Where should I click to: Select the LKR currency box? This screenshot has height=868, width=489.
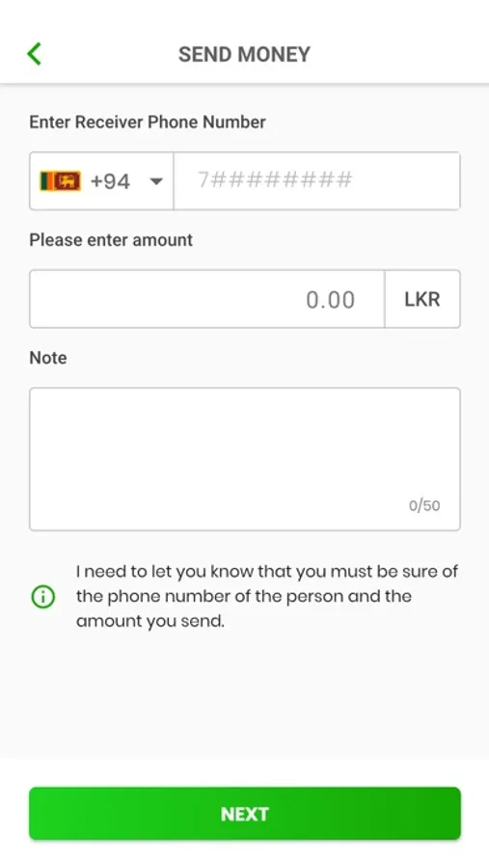(x=422, y=299)
